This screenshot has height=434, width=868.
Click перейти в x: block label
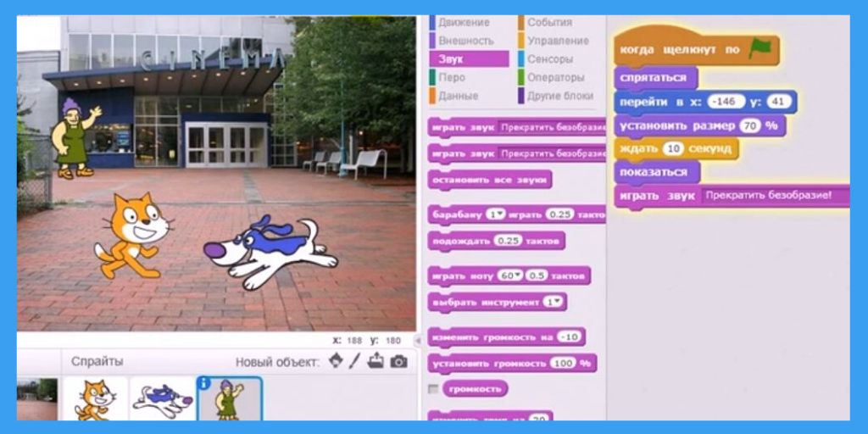pyautogui.click(x=661, y=103)
